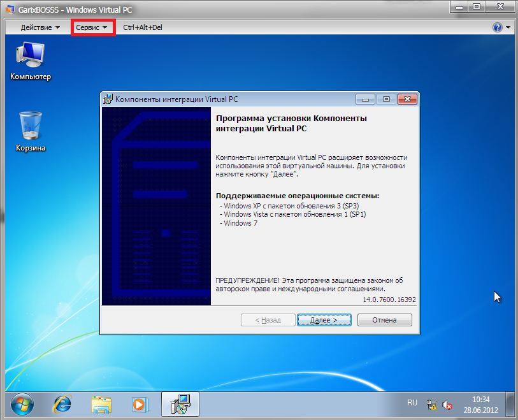Open the Windows Start menu orb
Screen dimensions: 518x420
tap(22, 404)
